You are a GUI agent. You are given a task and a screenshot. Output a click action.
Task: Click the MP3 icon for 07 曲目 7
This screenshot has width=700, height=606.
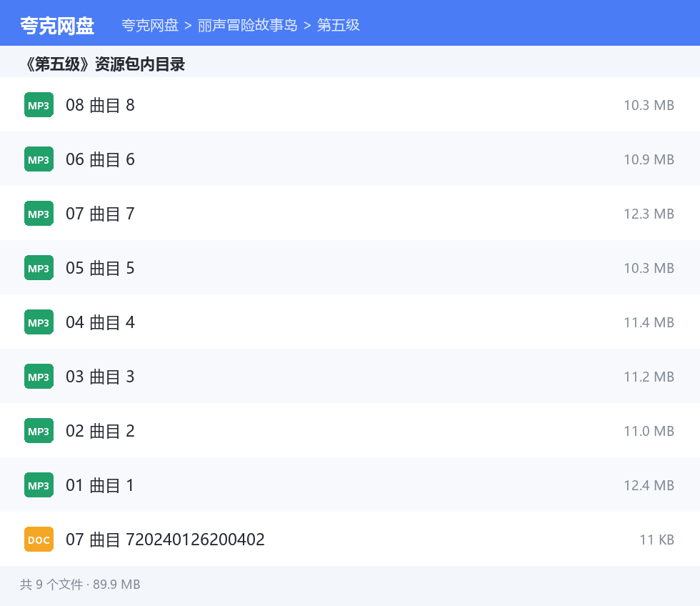click(x=39, y=214)
